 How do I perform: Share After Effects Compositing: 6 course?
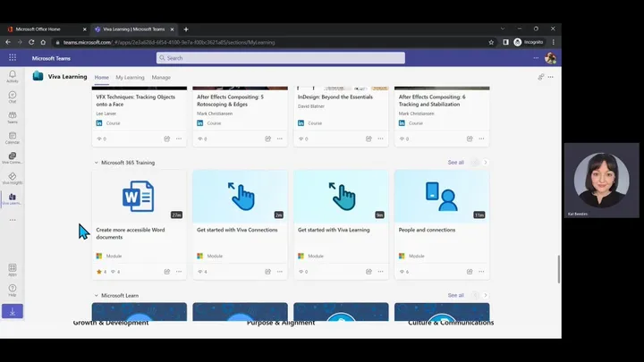point(470,139)
